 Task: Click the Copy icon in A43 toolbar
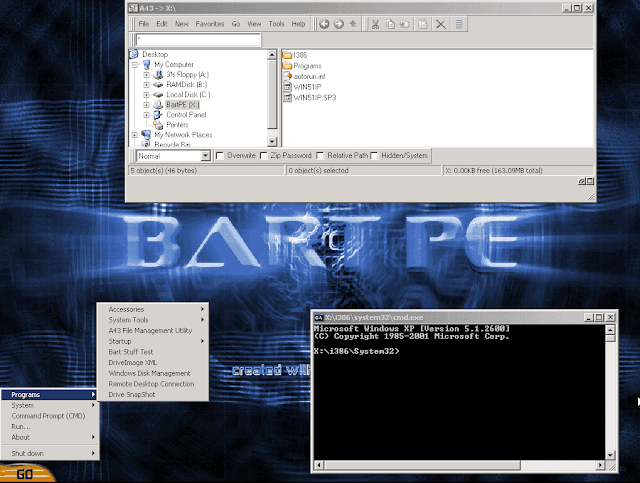(390, 24)
